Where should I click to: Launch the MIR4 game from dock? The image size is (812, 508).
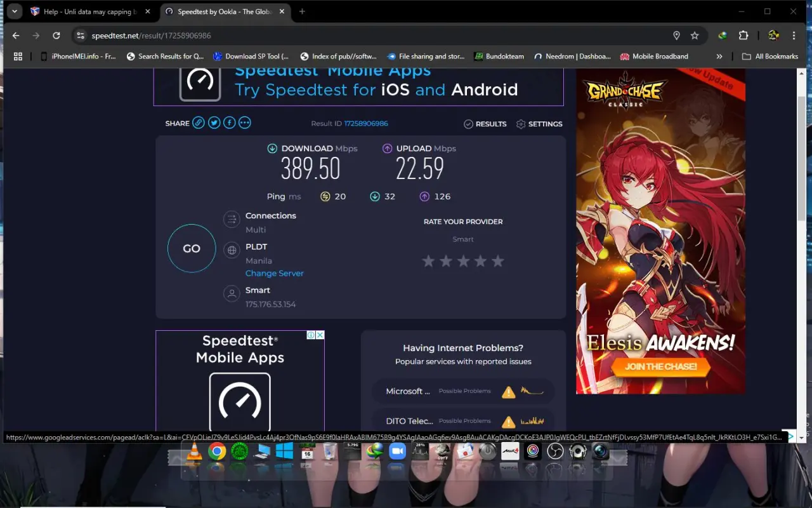point(510,451)
